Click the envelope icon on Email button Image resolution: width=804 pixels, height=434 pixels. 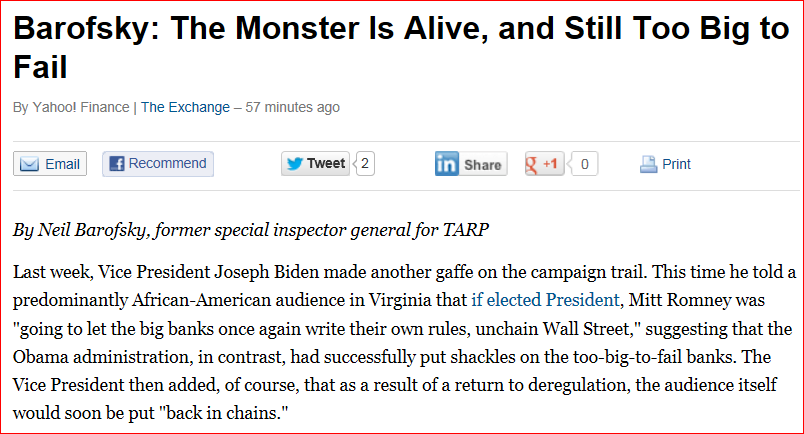pos(29,164)
